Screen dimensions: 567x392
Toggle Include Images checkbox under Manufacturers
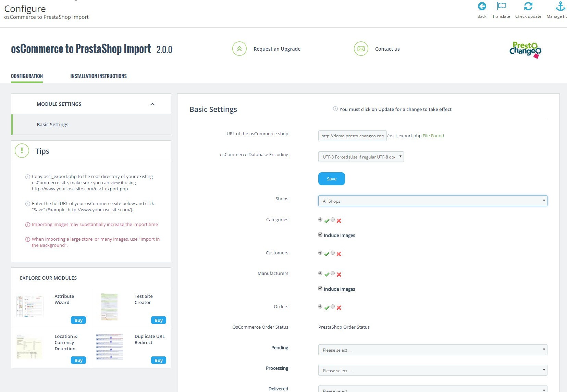click(320, 288)
